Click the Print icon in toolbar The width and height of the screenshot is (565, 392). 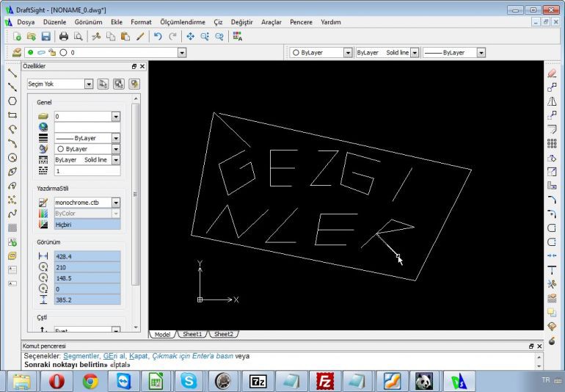point(64,36)
